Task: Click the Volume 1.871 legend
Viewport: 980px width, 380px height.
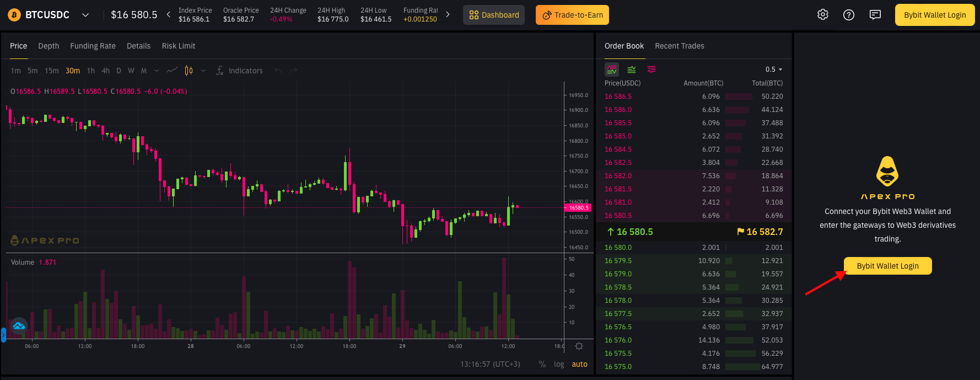Action: (x=34, y=263)
